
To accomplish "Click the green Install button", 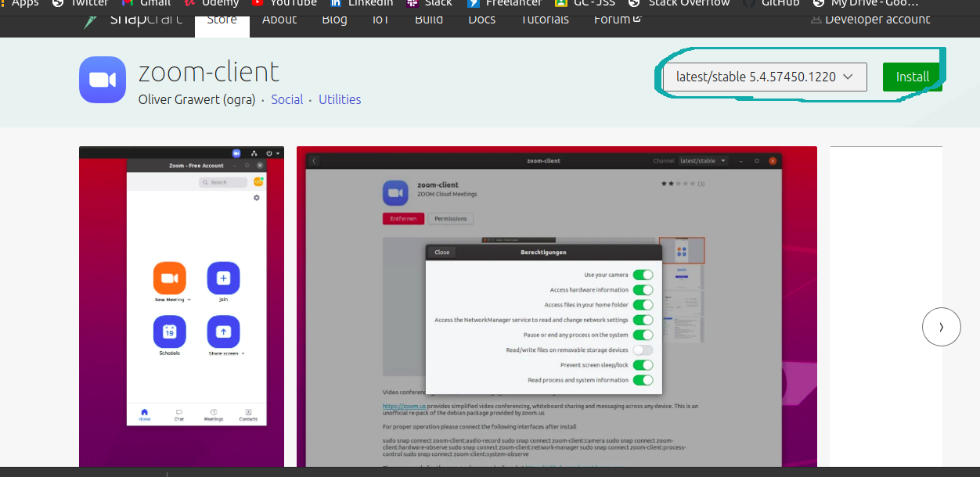I will [913, 77].
